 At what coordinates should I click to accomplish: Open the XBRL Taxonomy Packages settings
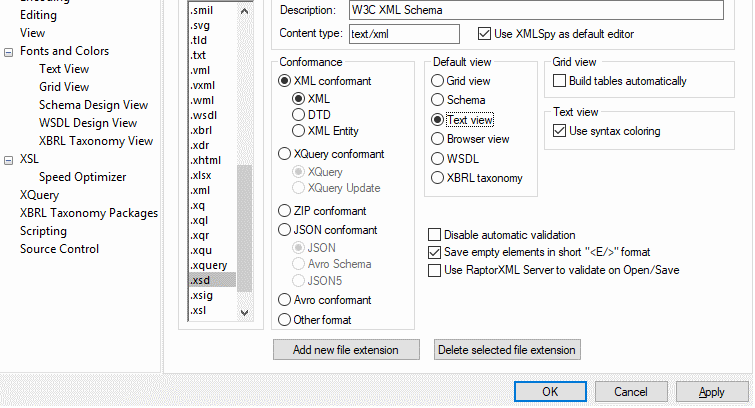click(88, 213)
